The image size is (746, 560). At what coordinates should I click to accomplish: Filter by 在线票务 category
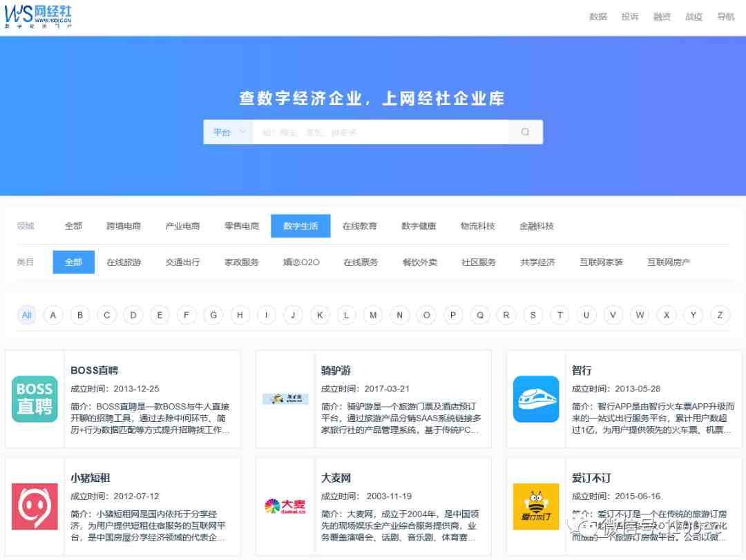[x=361, y=262]
